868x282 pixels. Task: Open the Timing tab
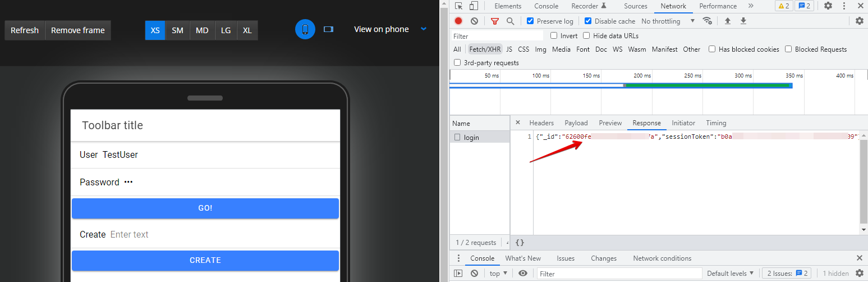tap(716, 122)
